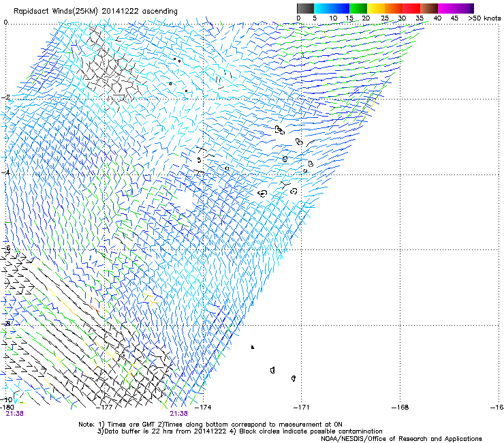Viewport: 504px width, 443px height.
Task: Click the latitude label '-2'
Action: tap(6, 97)
